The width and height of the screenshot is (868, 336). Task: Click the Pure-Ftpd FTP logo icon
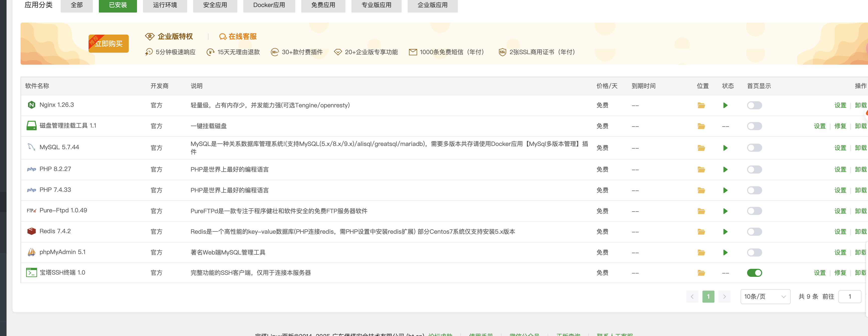pos(31,210)
